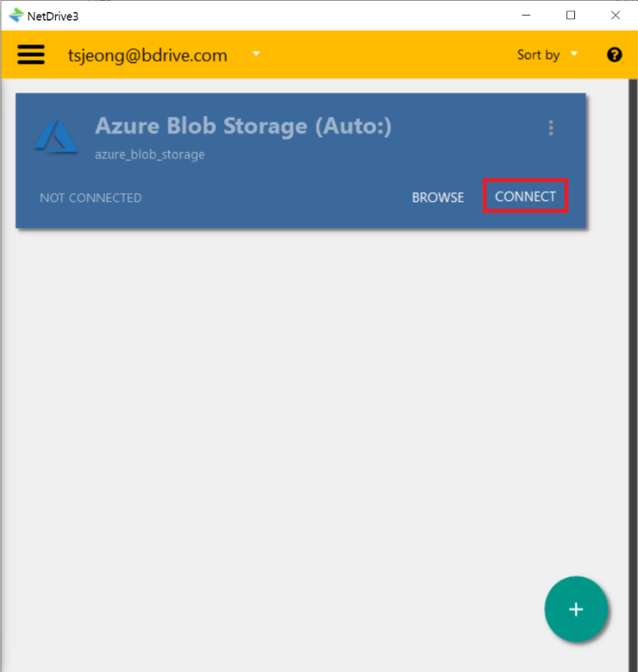The image size is (638, 672).
Task: Click the Azure Blob Storage (Auto:) title
Action: point(243,127)
